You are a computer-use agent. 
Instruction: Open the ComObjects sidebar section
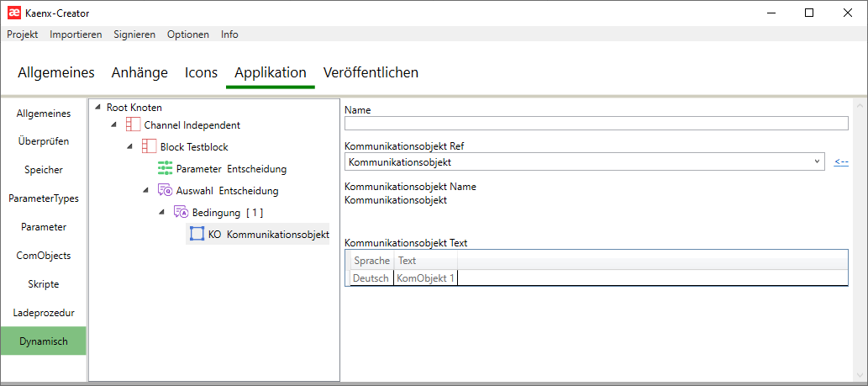44,255
